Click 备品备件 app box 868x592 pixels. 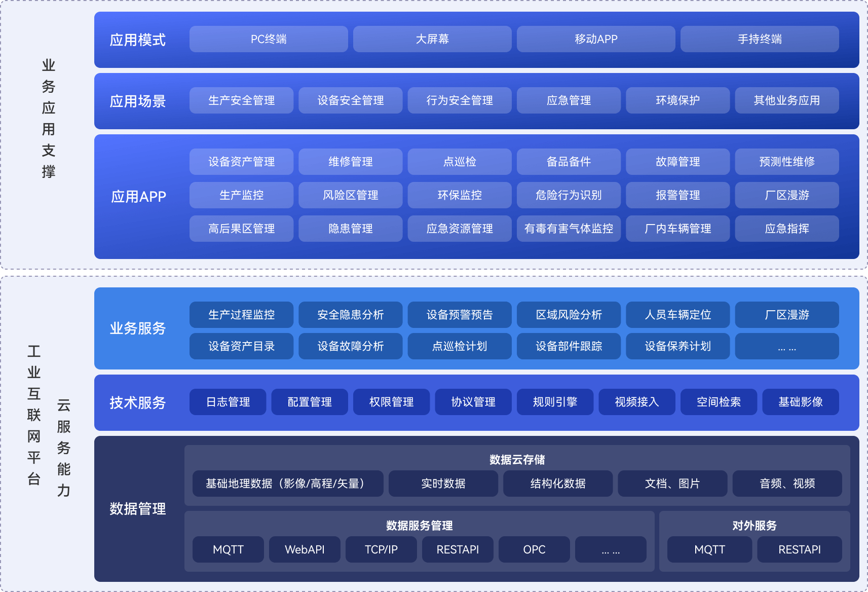pyautogui.click(x=569, y=162)
